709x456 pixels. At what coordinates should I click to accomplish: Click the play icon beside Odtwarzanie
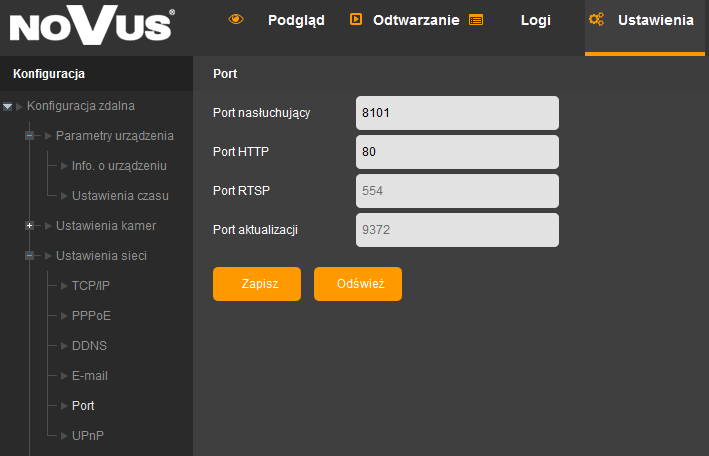point(356,19)
